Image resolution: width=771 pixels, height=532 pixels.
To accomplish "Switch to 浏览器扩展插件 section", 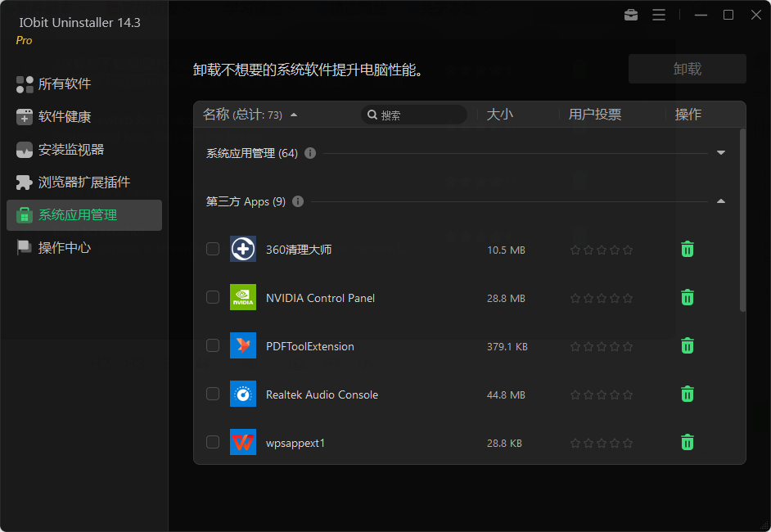I will pos(84,183).
